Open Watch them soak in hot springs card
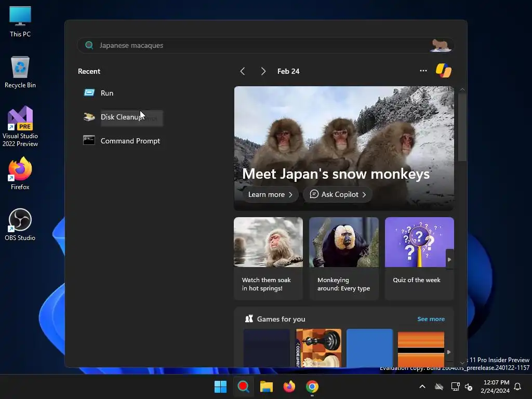 (269, 259)
